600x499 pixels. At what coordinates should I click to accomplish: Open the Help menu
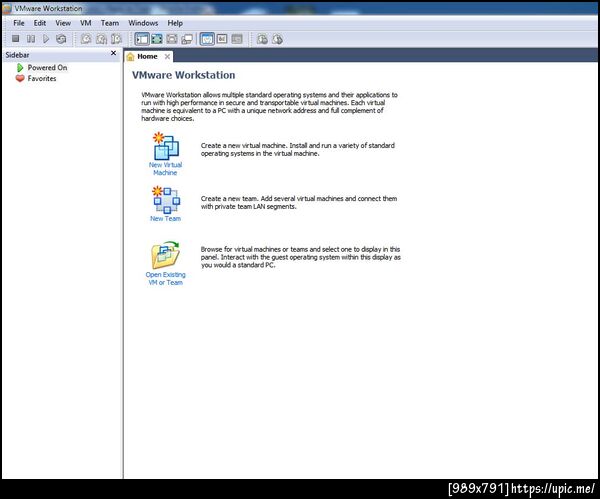point(175,23)
